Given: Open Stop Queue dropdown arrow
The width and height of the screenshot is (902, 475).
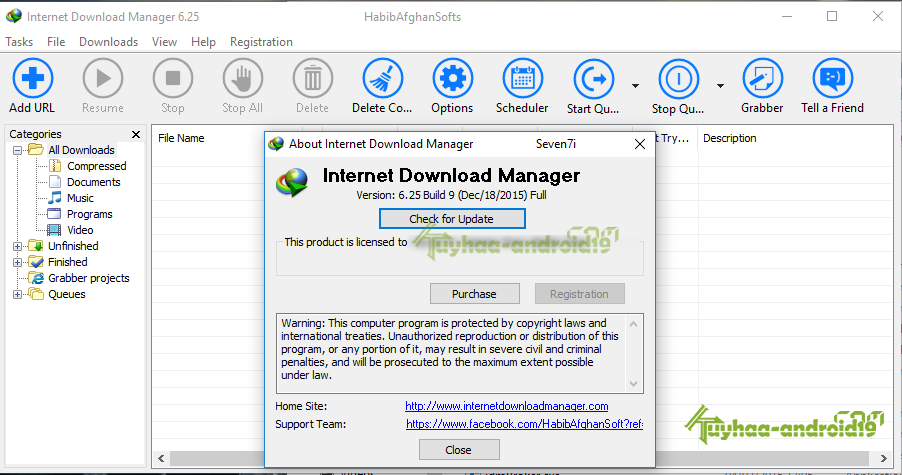Looking at the screenshot, I should coord(720,86).
